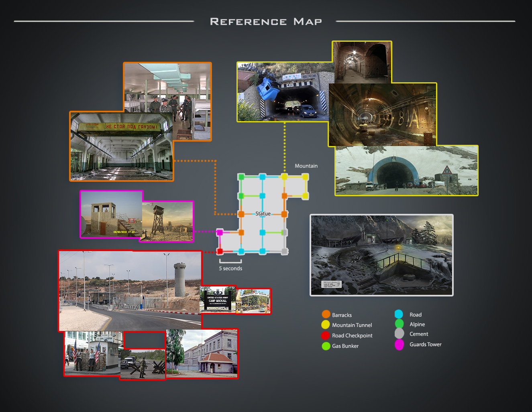
Task: Click the red Road Checkpoint node on map
Action: [220, 252]
